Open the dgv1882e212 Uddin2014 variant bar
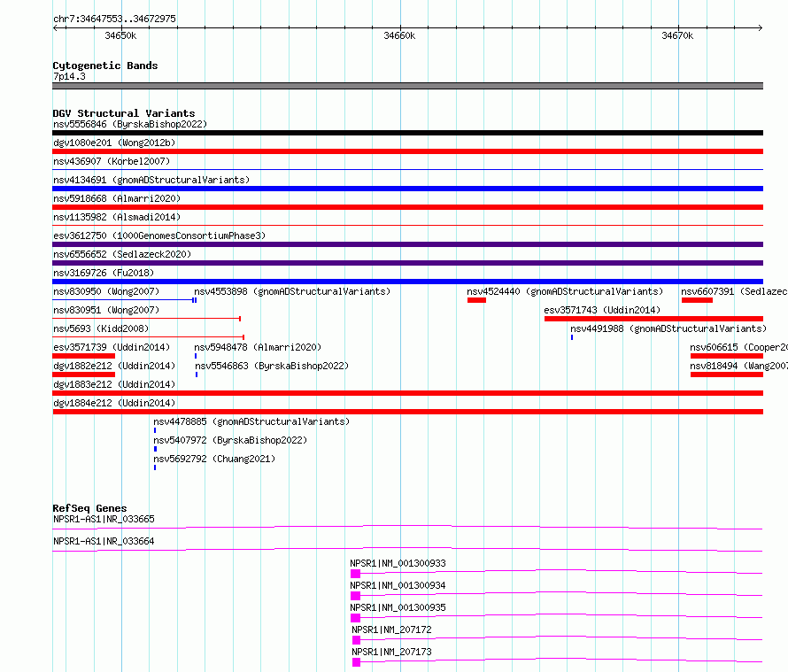Viewport: 788px width, 672px height. tap(84, 375)
